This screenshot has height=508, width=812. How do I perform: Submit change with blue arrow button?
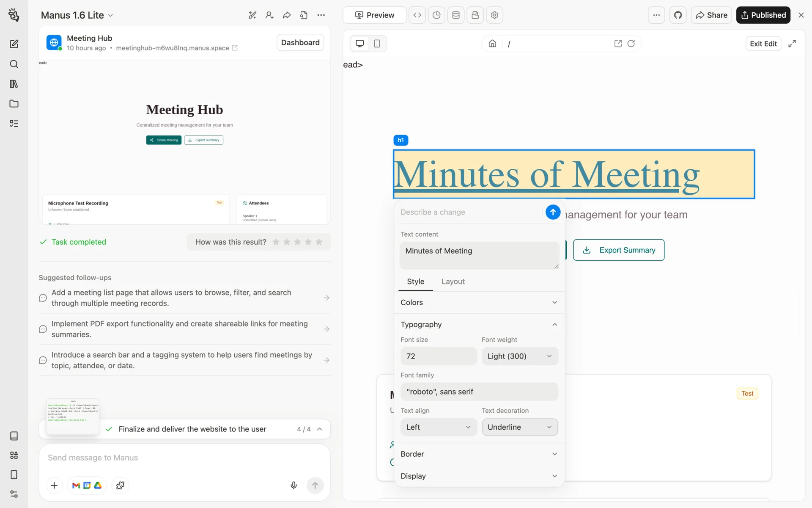(x=553, y=212)
